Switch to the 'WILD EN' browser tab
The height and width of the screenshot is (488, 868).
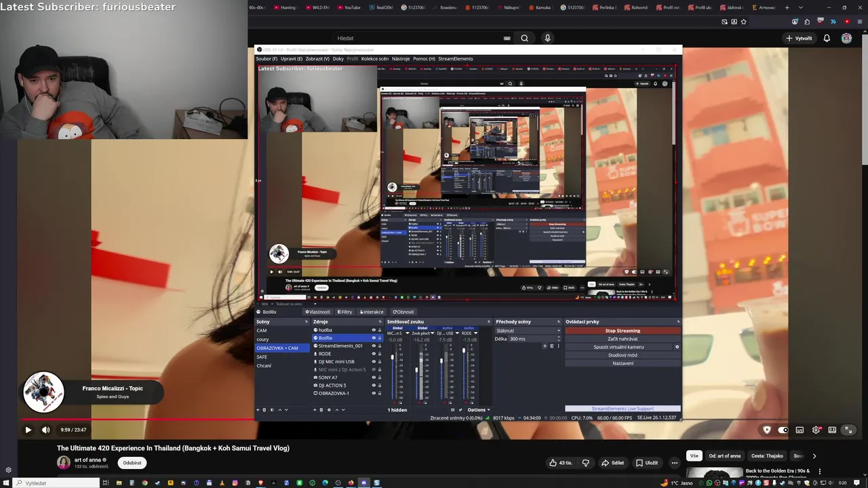[317, 7]
